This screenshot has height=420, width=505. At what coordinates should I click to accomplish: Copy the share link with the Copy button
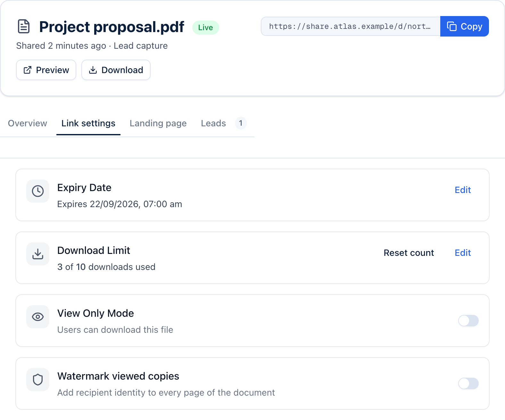click(464, 26)
